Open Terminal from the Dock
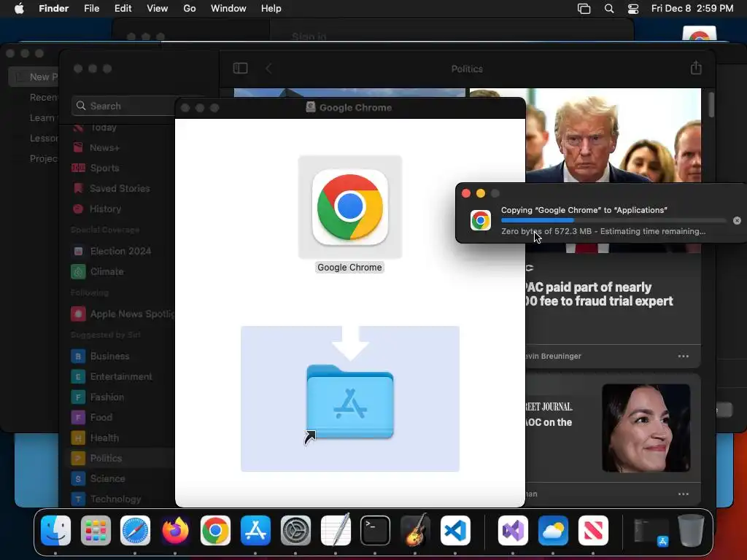 click(375, 531)
